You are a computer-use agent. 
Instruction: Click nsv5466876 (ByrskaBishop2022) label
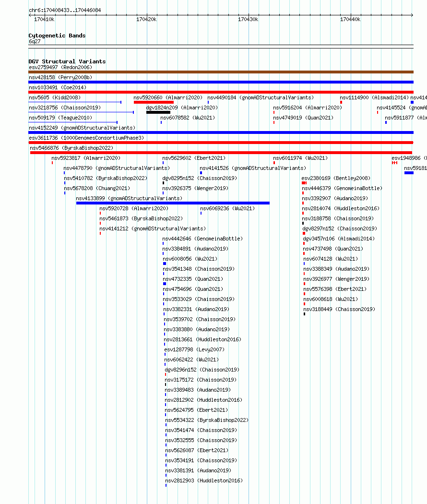71,148
